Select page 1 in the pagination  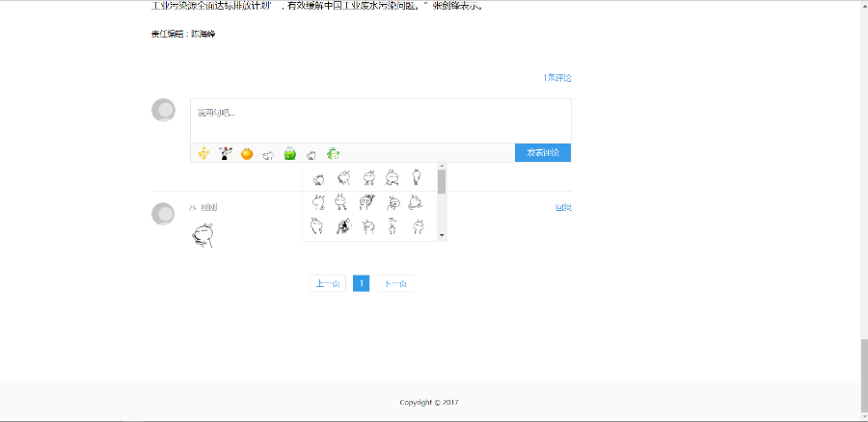[x=361, y=283]
